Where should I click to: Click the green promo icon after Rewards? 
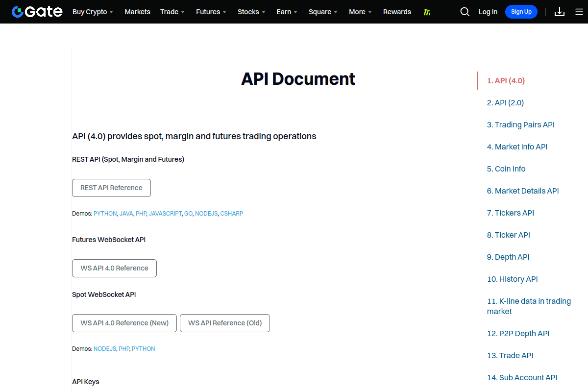pyautogui.click(x=427, y=12)
